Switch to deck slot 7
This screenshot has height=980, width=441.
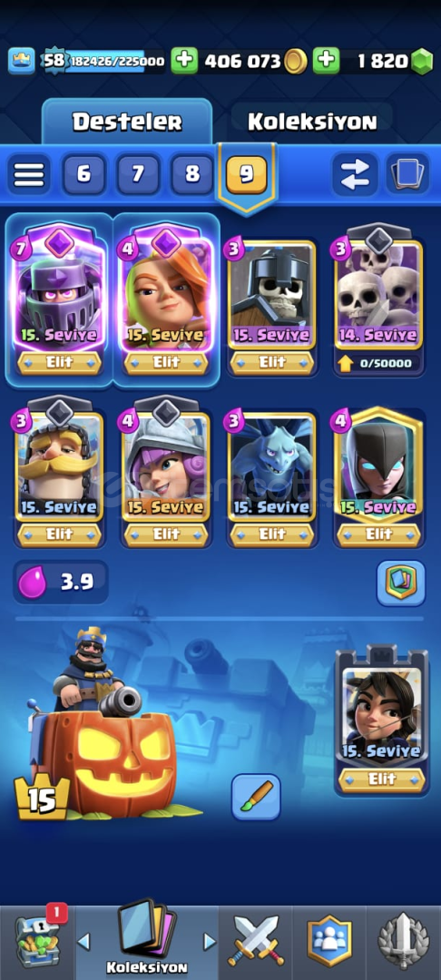coord(137,174)
